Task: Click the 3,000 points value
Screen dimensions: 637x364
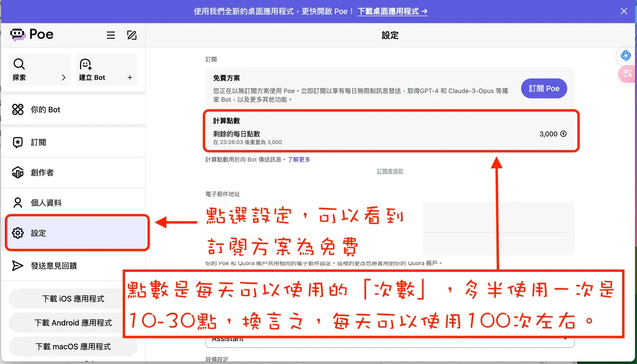Action: click(548, 134)
